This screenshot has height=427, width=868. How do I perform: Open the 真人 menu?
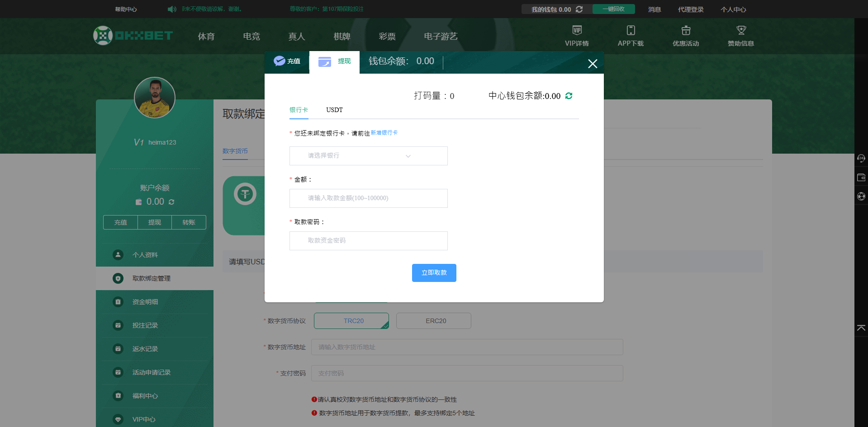point(297,37)
